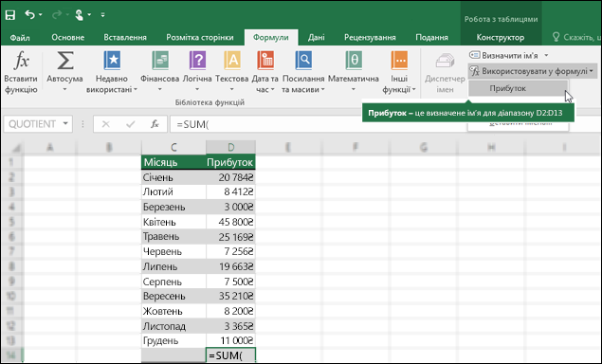Open Інші функції book icon
This screenshot has height=364, width=602.
pyautogui.click(x=399, y=61)
